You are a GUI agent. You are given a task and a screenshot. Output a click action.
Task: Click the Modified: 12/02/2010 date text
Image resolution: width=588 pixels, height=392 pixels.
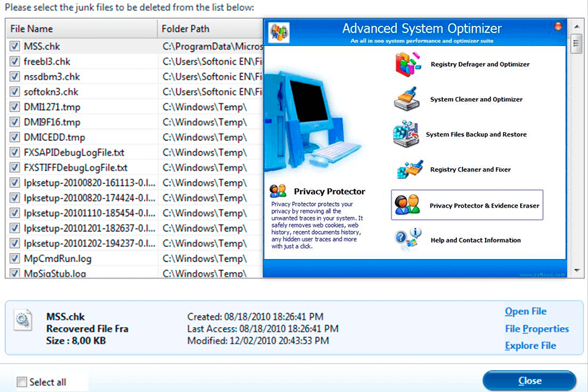pos(258,341)
